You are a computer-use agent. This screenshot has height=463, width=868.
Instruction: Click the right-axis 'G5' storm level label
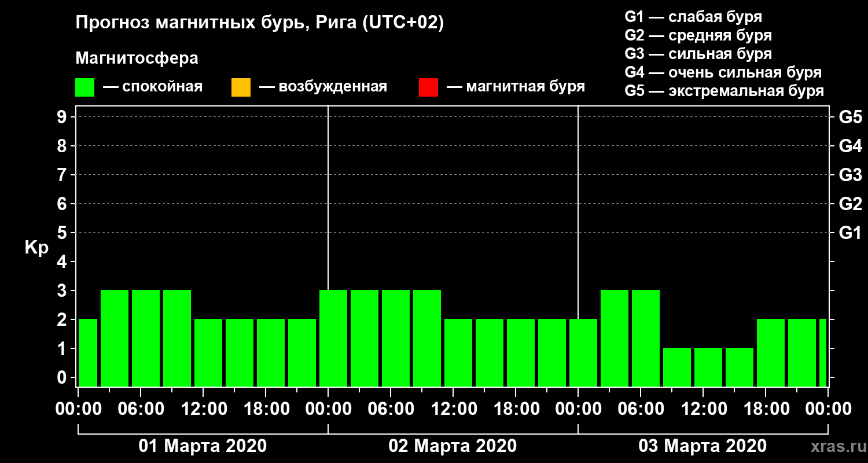(850, 117)
